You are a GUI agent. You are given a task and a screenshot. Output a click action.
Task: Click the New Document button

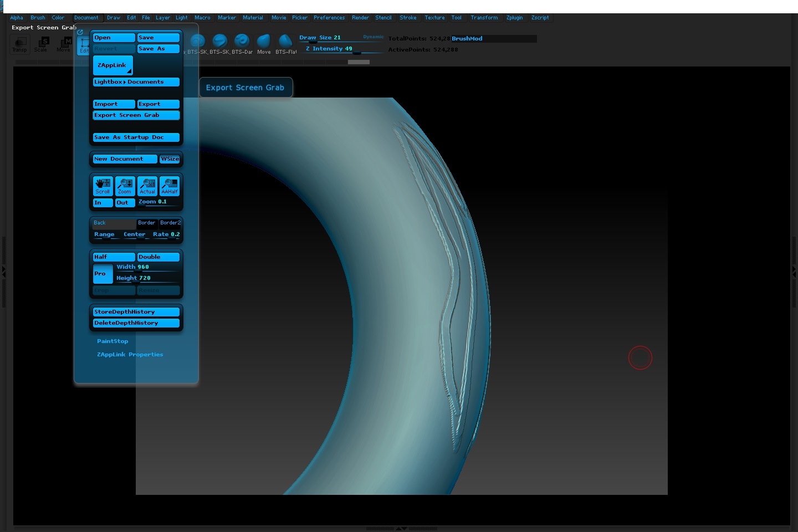pos(125,159)
